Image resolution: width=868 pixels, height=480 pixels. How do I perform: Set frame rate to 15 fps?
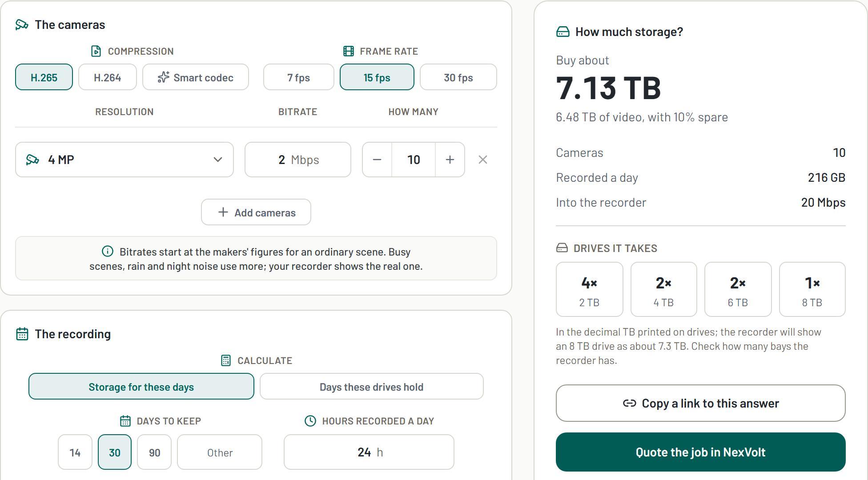click(377, 77)
